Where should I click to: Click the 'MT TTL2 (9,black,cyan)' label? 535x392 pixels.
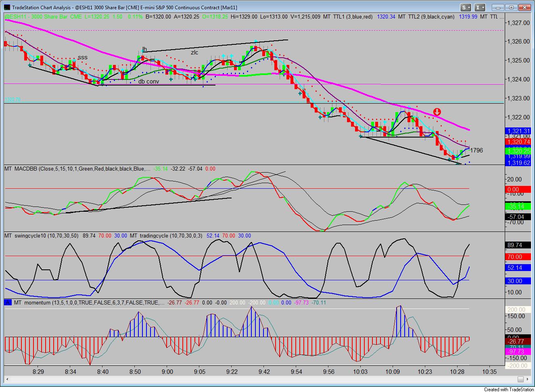pos(427,17)
